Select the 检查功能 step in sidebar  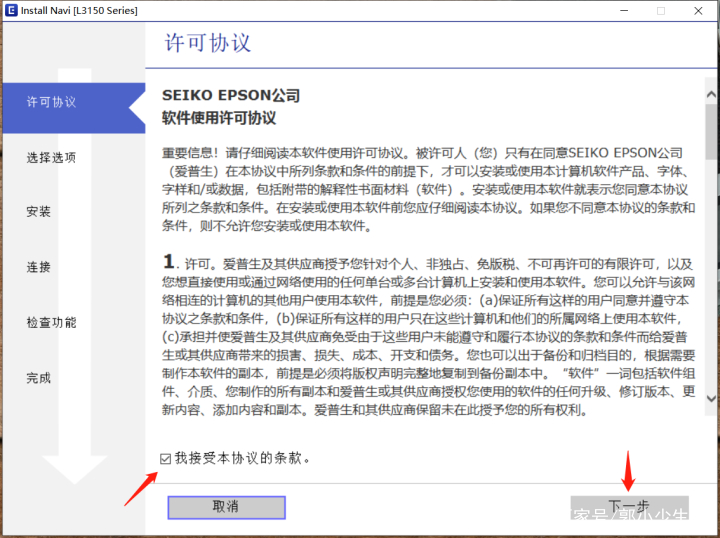(x=51, y=323)
